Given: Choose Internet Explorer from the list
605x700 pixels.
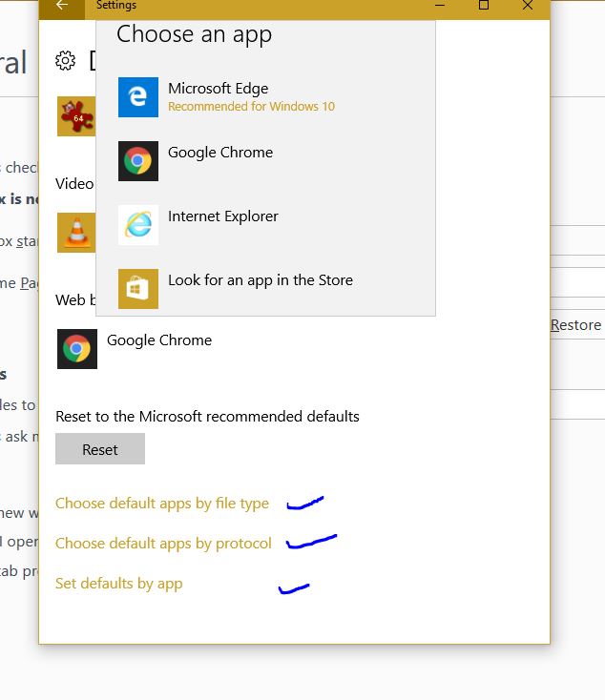Looking at the screenshot, I should pos(265,224).
